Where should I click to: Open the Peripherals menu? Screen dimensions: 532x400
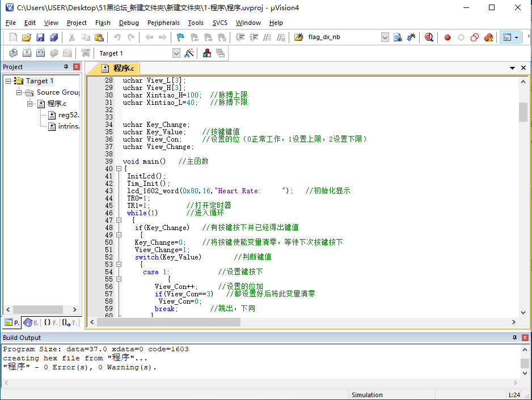click(163, 23)
